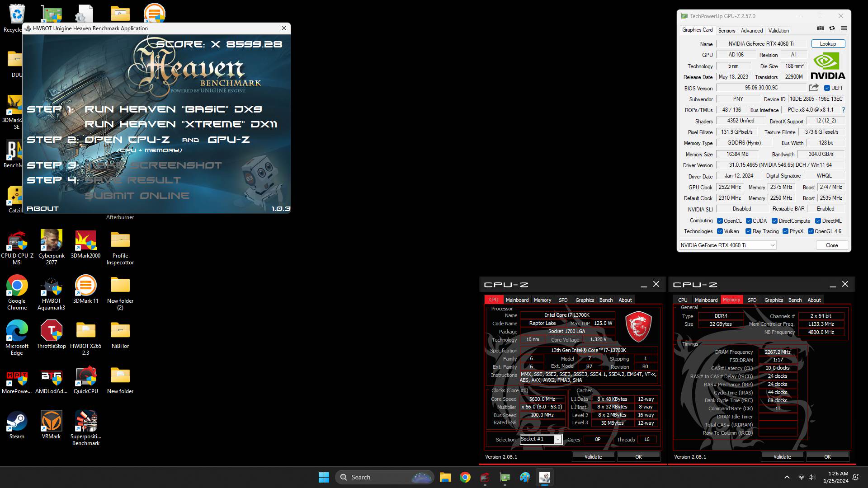Open Graphics tab in right CPU-Z window

774,300
